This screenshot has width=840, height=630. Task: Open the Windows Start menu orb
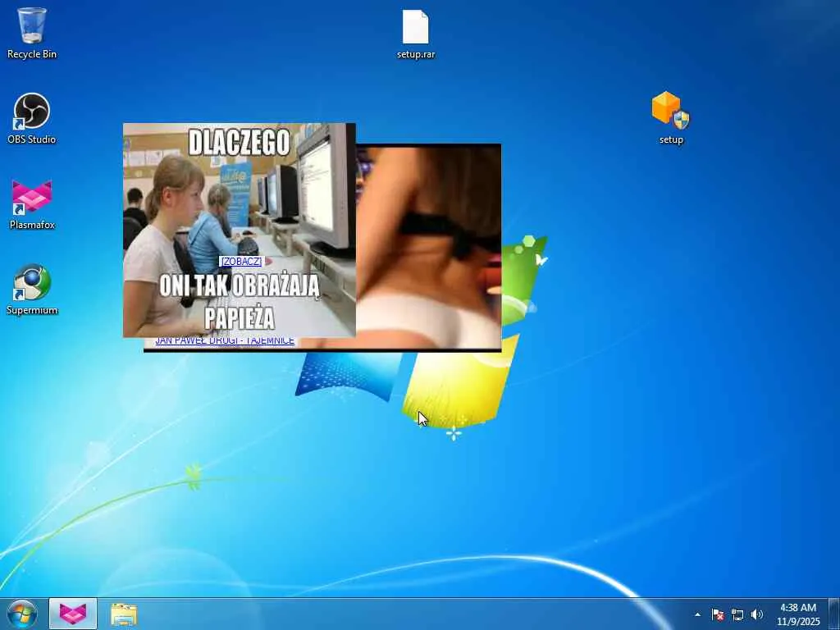coord(22,614)
